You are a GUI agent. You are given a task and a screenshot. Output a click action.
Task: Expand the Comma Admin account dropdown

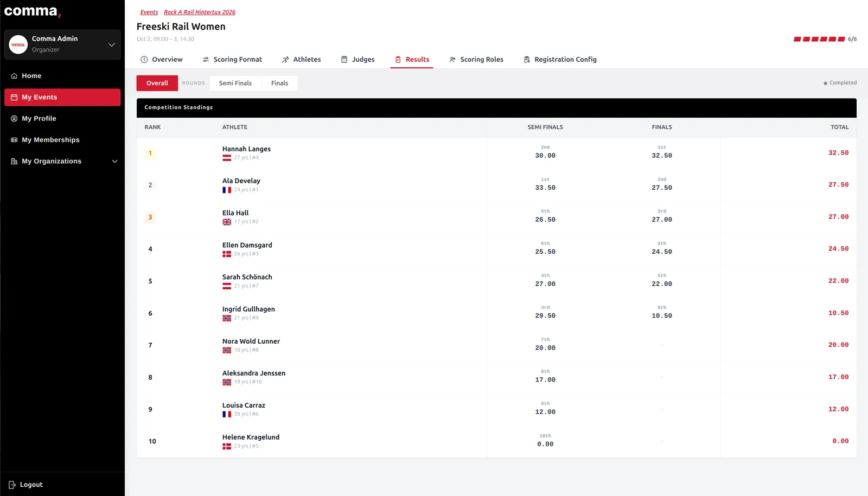click(111, 44)
